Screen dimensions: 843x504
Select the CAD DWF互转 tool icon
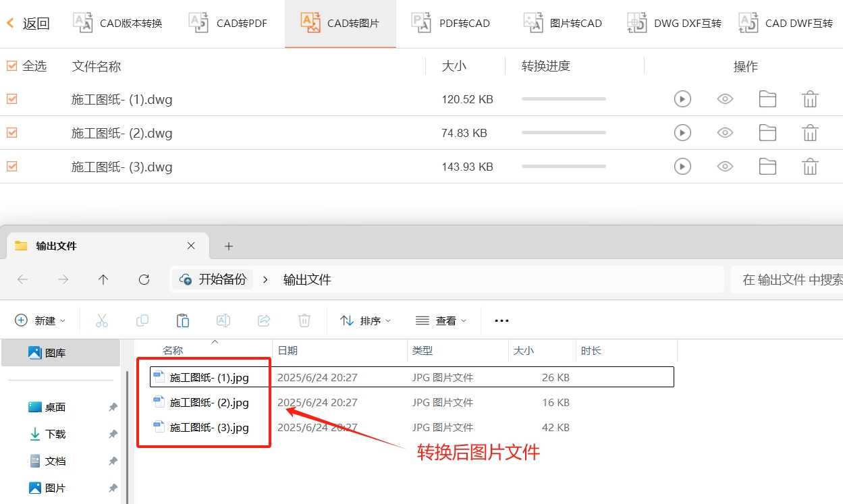[x=747, y=22]
